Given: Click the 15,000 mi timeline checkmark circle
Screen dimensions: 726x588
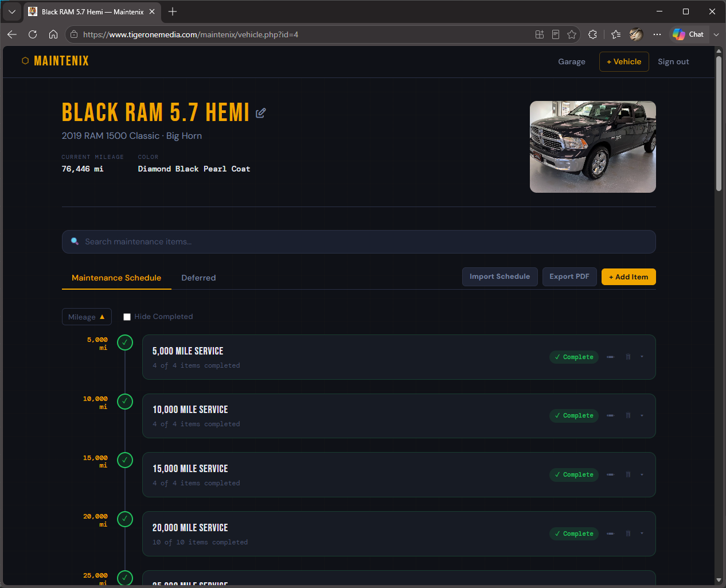Looking at the screenshot, I should tap(125, 460).
